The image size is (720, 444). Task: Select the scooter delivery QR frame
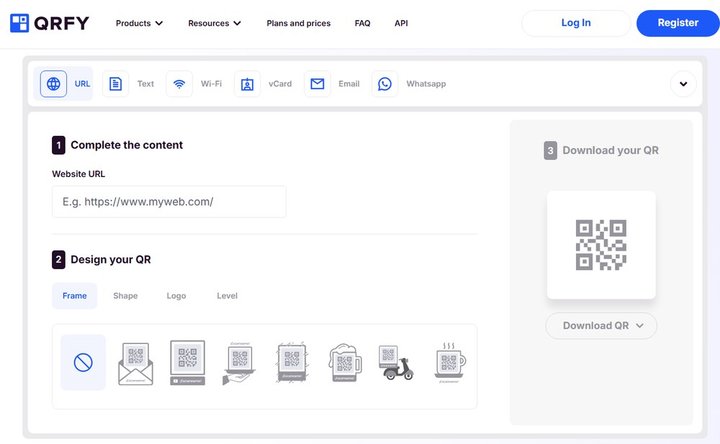pos(396,363)
